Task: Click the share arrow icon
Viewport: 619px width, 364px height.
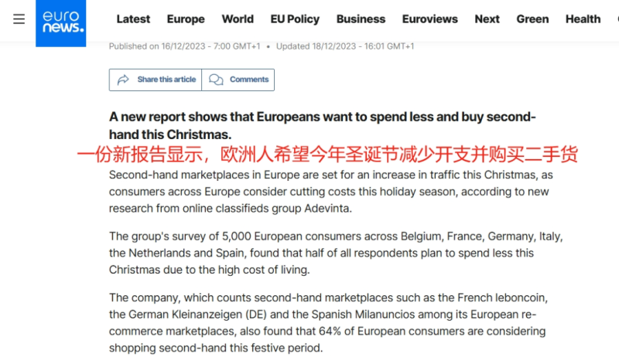Action: click(123, 80)
